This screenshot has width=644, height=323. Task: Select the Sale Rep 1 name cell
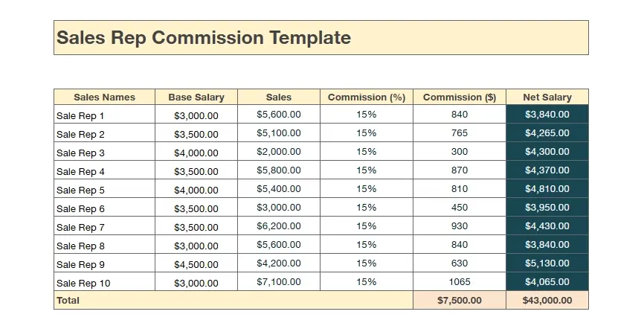tap(104, 115)
